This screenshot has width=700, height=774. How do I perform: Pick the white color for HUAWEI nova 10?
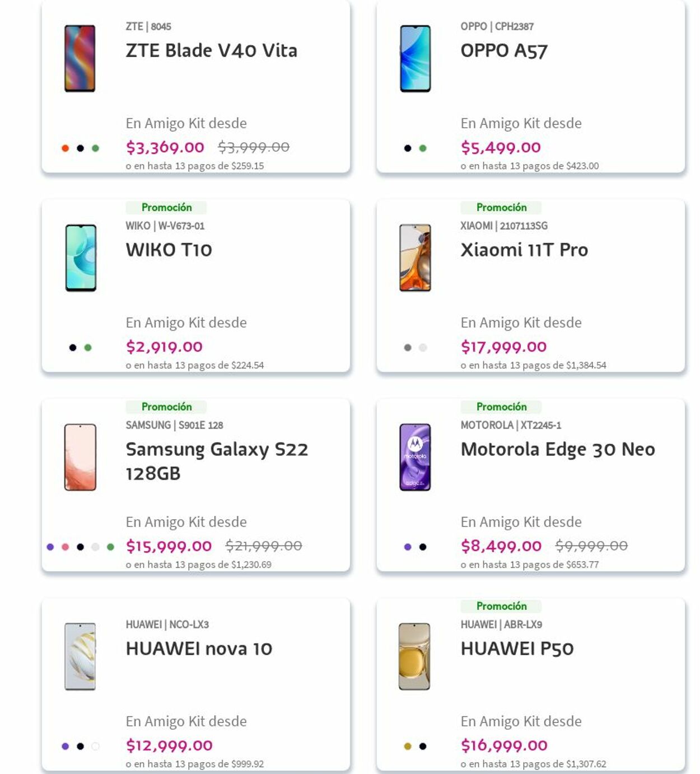click(95, 746)
